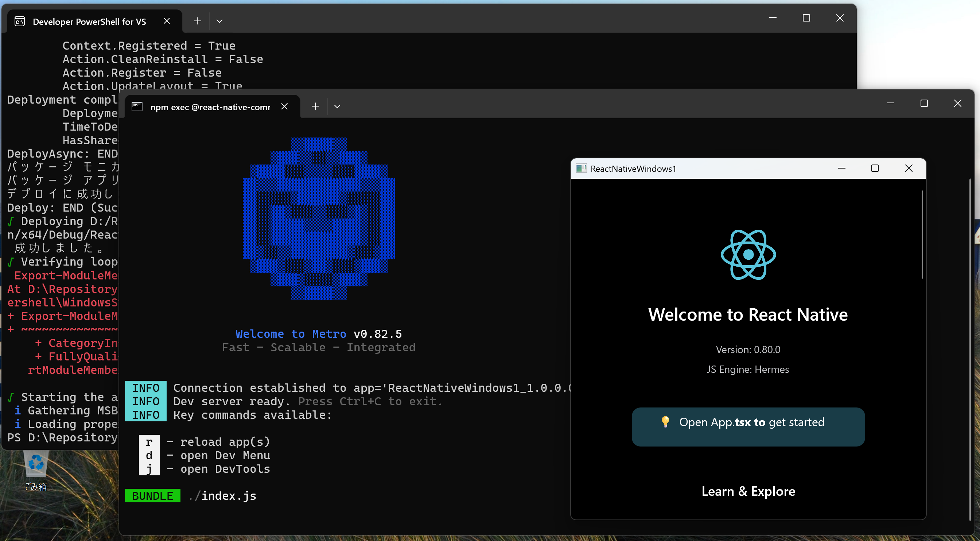
Task: Expand the tab dropdown in the PowerShell terminal
Action: (x=219, y=21)
